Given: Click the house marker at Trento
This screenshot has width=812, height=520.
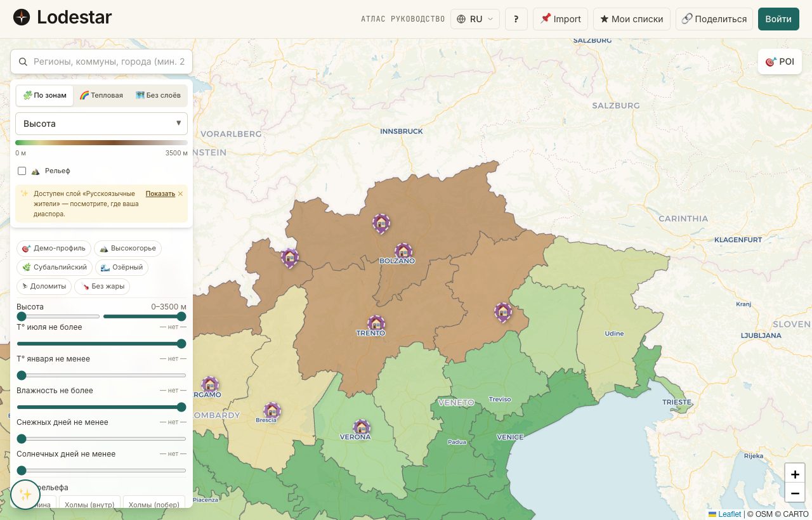Looking at the screenshot, I should tap(376, 324).
